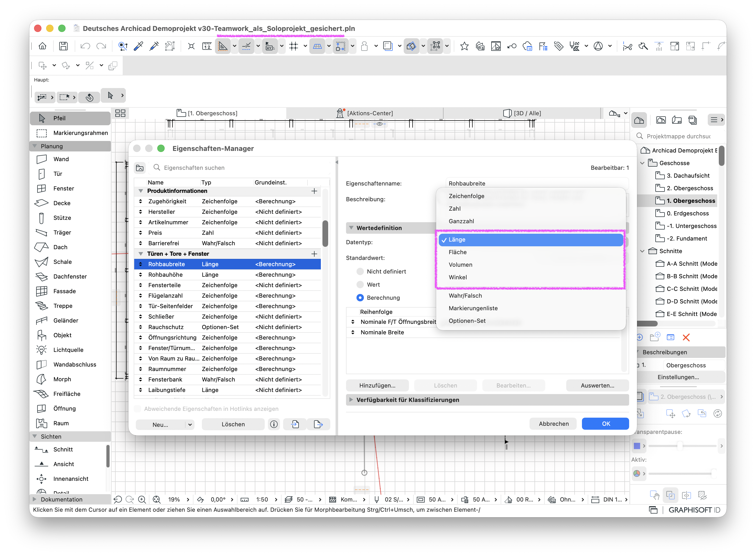Click the Eigenschaften suchen search field
This screenshot has height=556, width=756.
pos(241,168)
